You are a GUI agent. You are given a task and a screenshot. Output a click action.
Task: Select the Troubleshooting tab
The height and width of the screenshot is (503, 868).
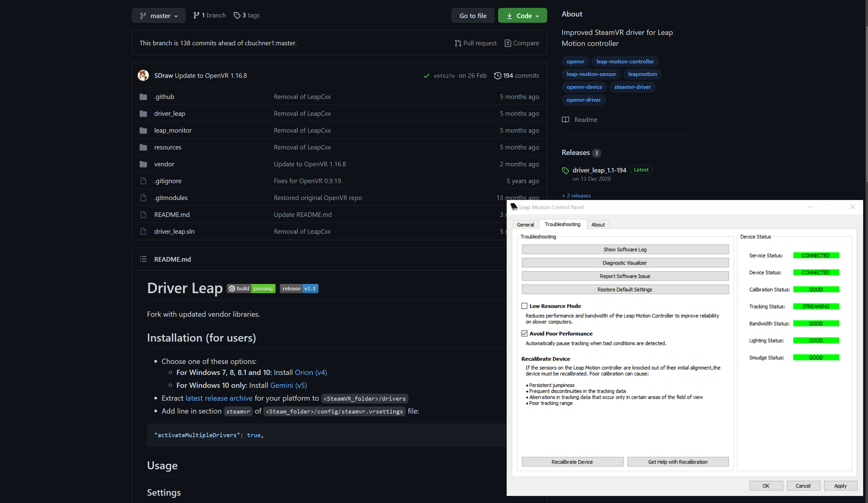coord(562,224)
